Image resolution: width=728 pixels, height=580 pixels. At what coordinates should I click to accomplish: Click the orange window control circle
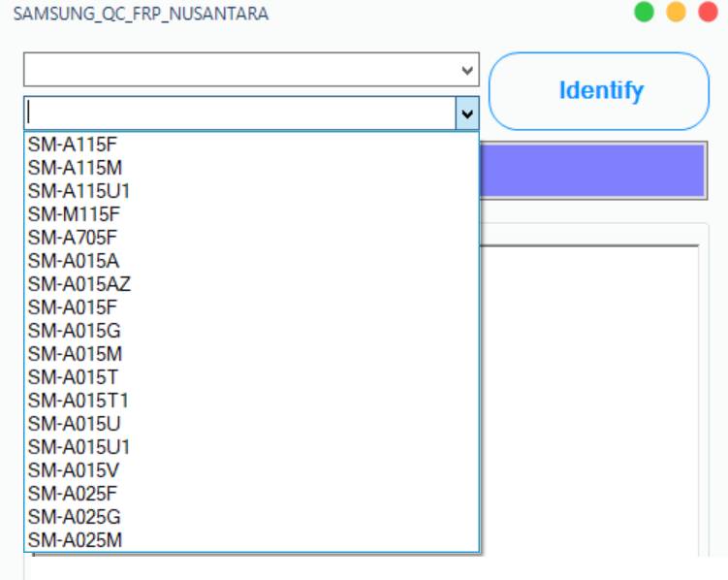(676, 12)
